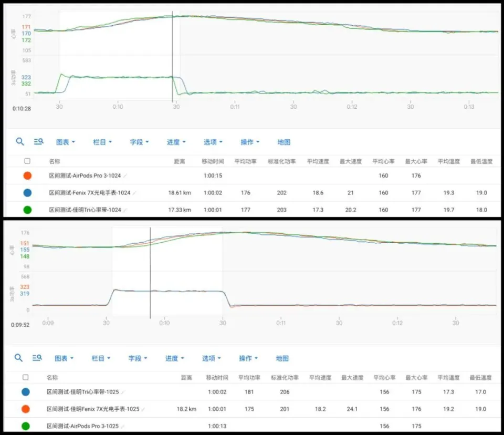Click the list-search icon in the upper toolbar
Screen dimensions: 504x435
[x=38, y=141]
